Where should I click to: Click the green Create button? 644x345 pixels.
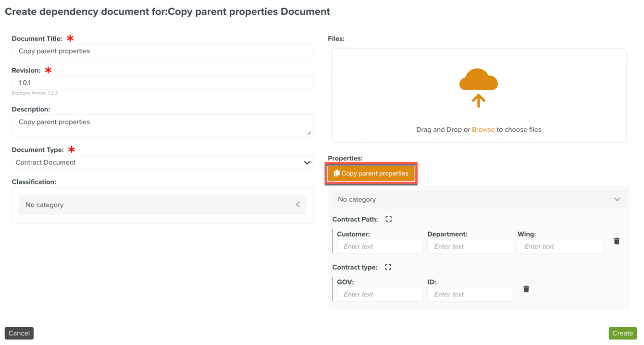coord(622,333)
